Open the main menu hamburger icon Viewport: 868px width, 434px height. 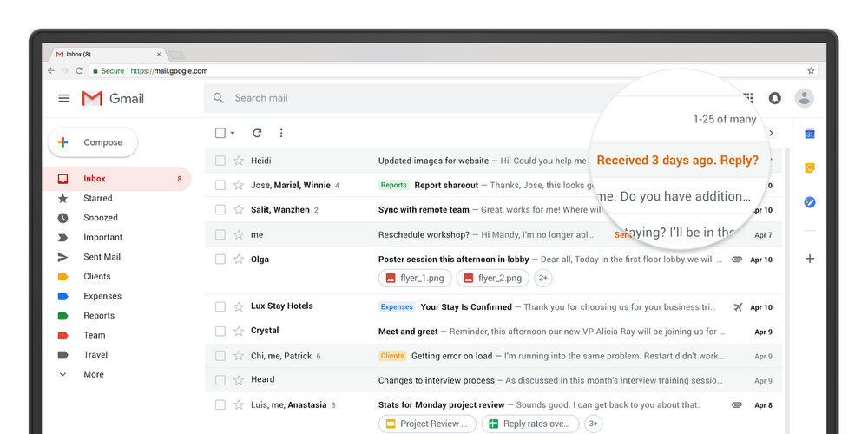(64, 98)
